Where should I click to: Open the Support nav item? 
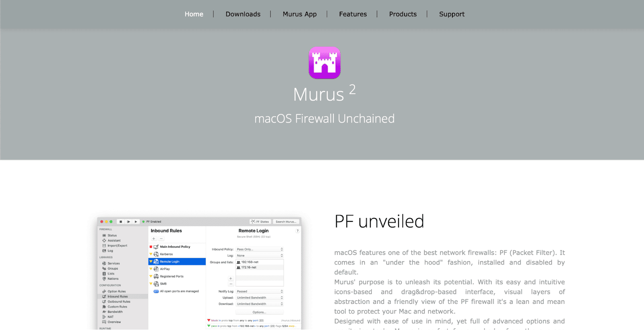tap(452, 14)
